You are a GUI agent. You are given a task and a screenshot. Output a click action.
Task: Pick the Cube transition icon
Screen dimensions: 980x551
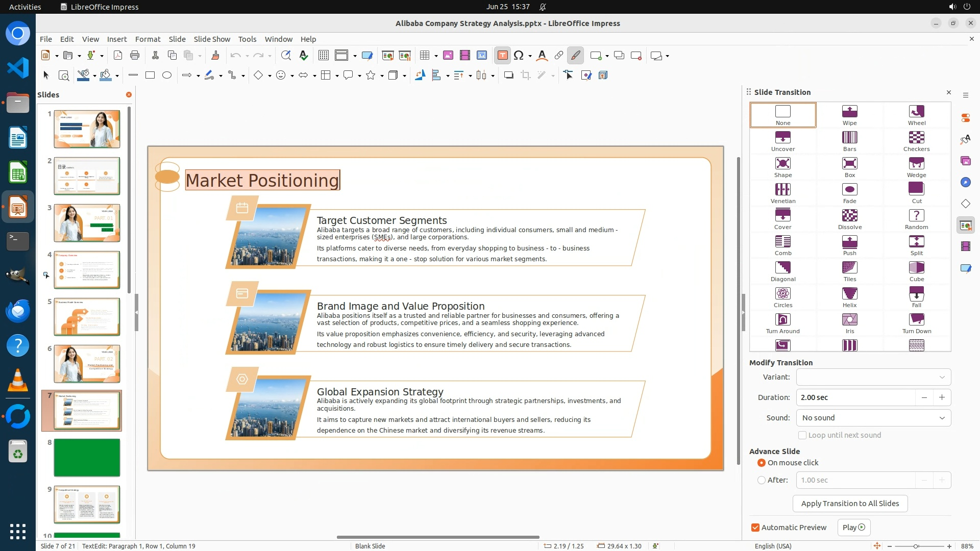pyautogui.click(x=916, y=271)
